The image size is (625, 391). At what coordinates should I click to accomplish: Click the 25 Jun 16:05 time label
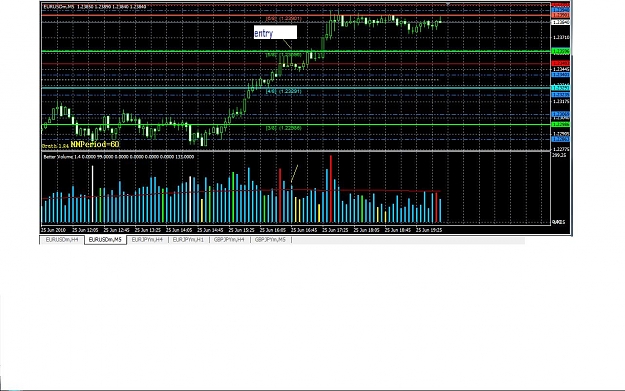pyautogui.click(x=273, y=230)
